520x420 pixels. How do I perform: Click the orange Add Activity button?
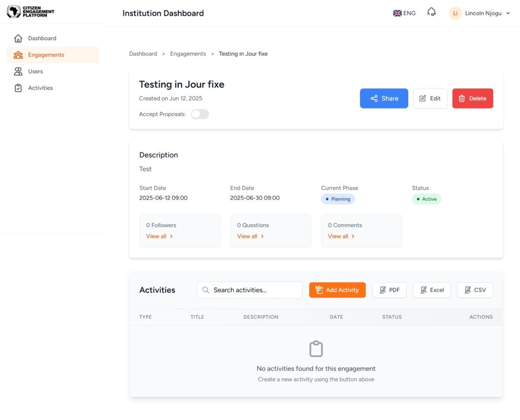coord(337,290)
